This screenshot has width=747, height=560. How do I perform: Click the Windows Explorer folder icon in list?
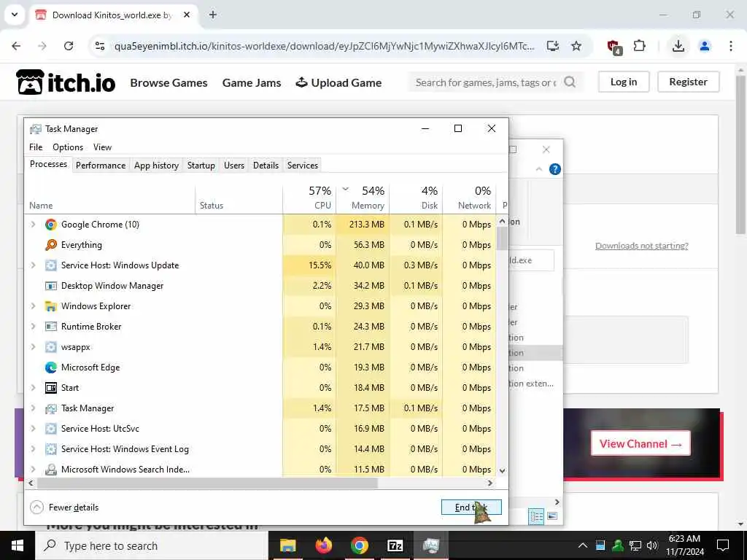[51, 306]
